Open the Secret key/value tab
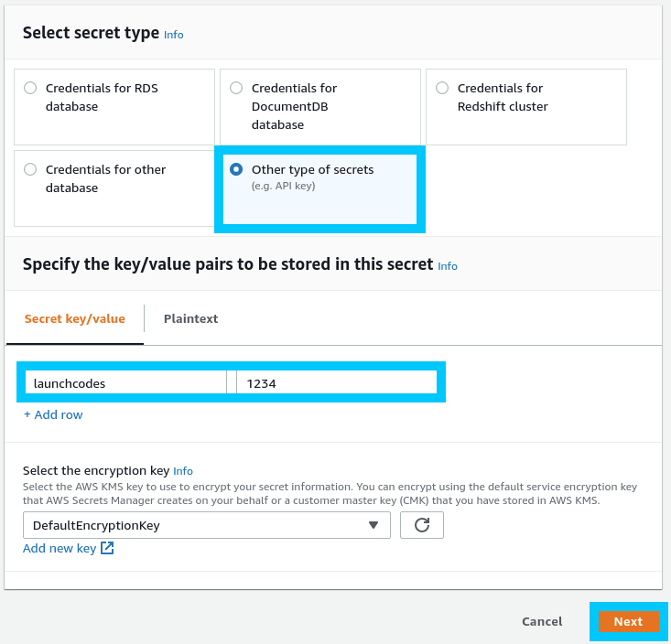 (75, 318)
